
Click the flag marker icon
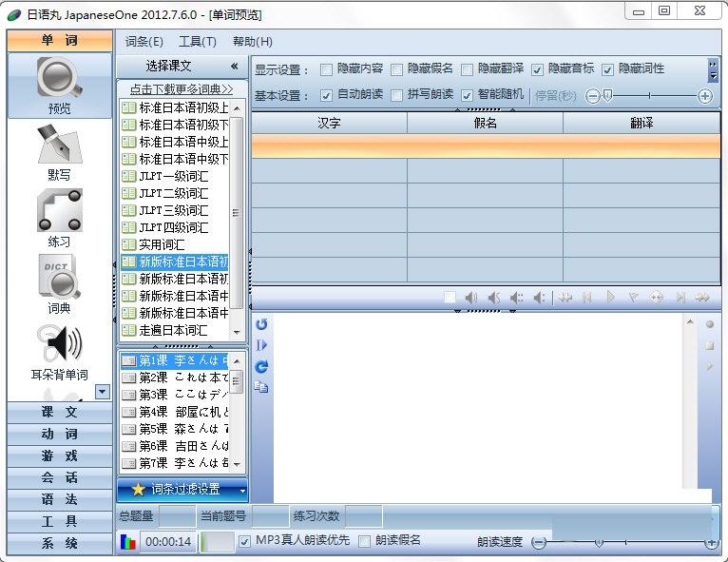pos(633,298)
